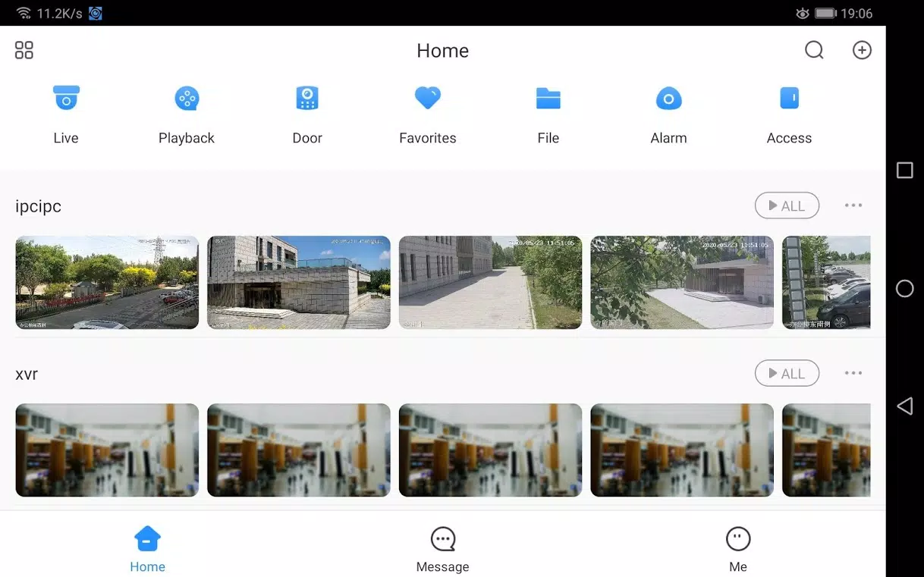Select the Home tab in bottom bar

pyautogui.click(x=147, y=550)
